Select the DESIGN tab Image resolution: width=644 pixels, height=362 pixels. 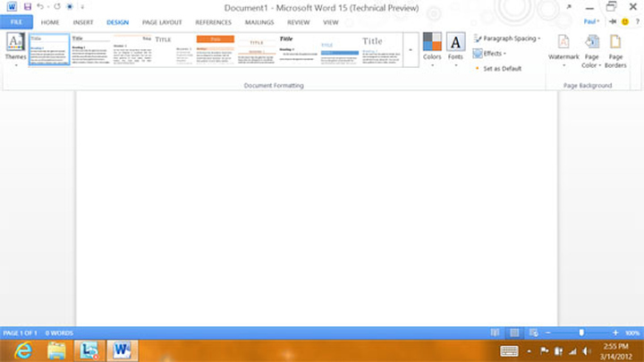[x=117, y=22]
